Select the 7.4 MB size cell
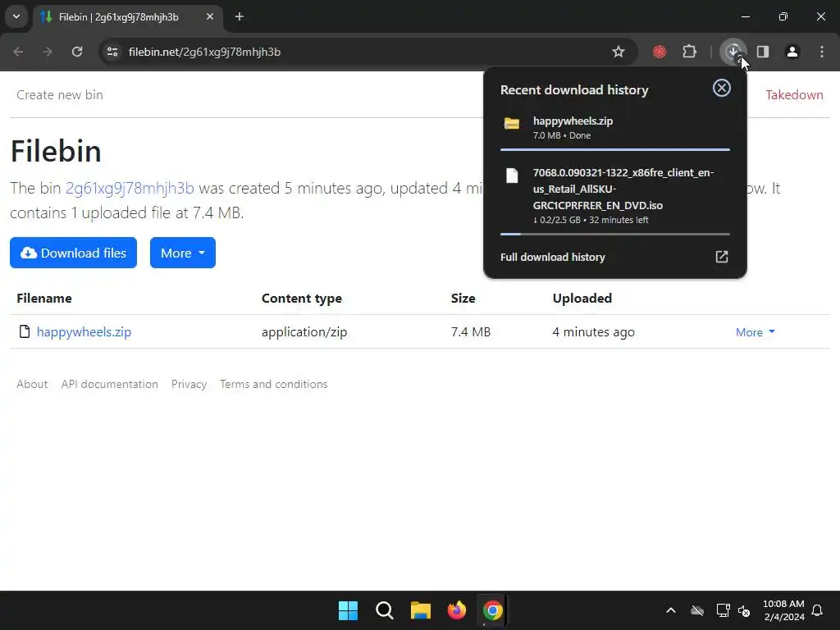The height and width of the screenshot is (630, 840). (470, 332)
